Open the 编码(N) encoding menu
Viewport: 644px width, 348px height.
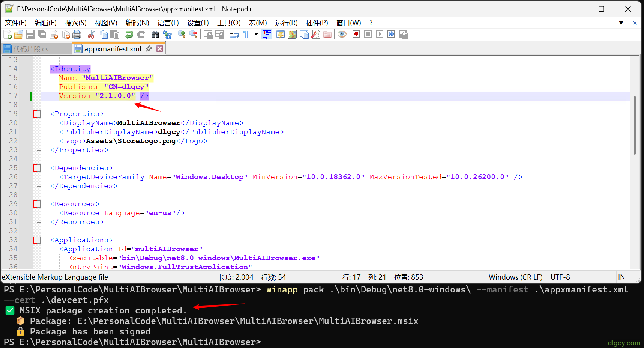[137, 23]
